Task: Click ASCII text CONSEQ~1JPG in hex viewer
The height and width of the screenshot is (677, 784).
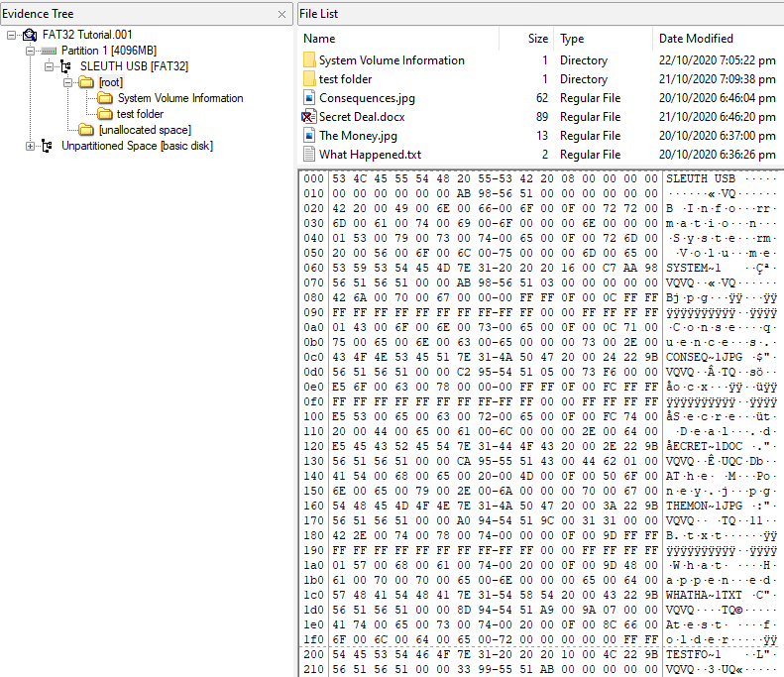Action: click(704, 357)
